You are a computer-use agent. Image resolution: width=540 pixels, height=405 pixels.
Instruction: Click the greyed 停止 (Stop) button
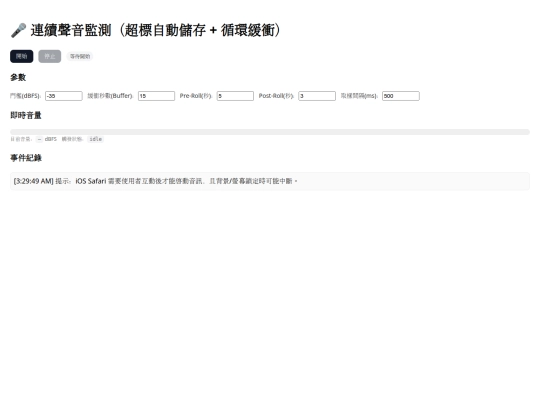click(x=50, y=56)
